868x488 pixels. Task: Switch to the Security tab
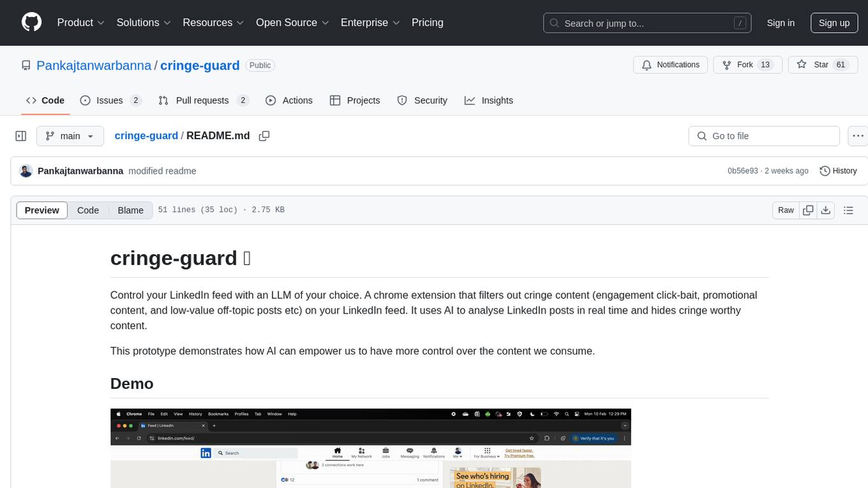click(423, 100)
